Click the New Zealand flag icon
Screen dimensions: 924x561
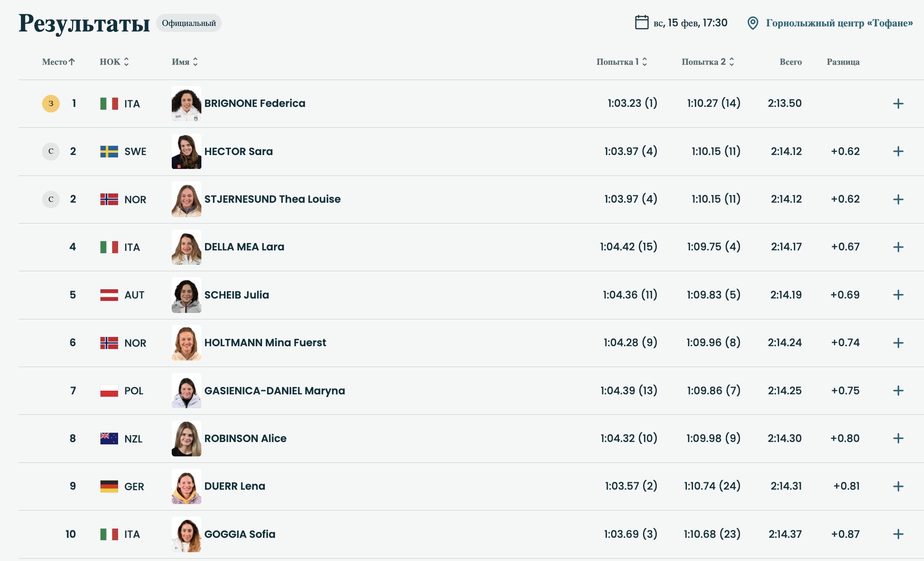tap(109, 438)
